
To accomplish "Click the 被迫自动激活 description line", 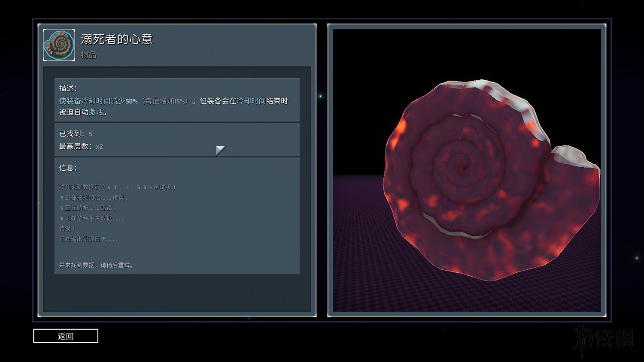I will coord(83,112).
